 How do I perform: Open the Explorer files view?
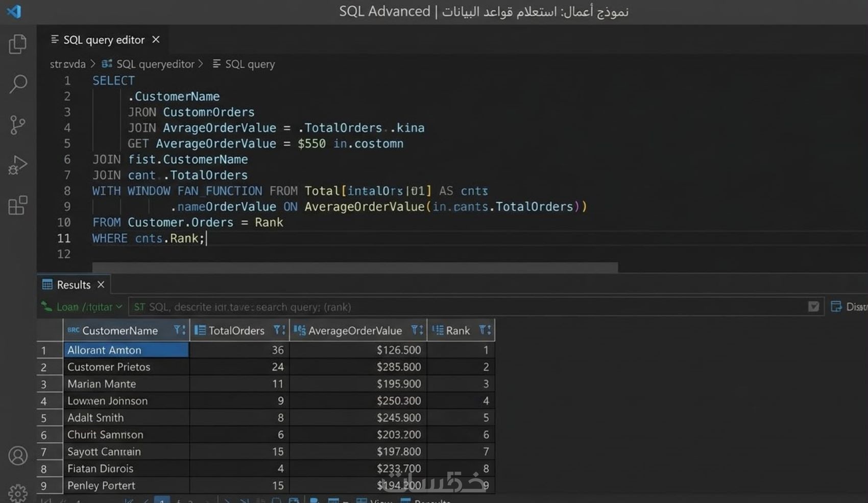(x=18, y=44)
